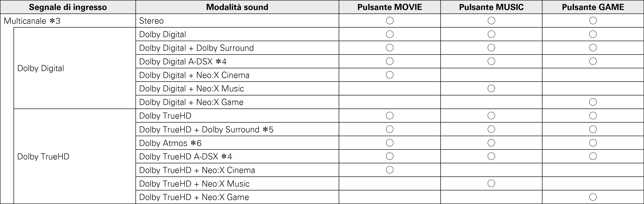Select the Multicanale ✻3 input signal cell
This screenshot has height=204, width=644.
coord(32,21)
